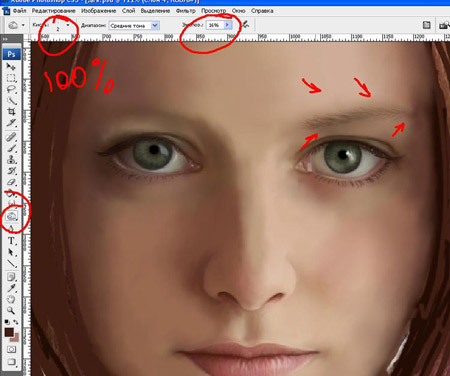Select the Sponge/Burn tool in toolbox

[x=12, y=216]
